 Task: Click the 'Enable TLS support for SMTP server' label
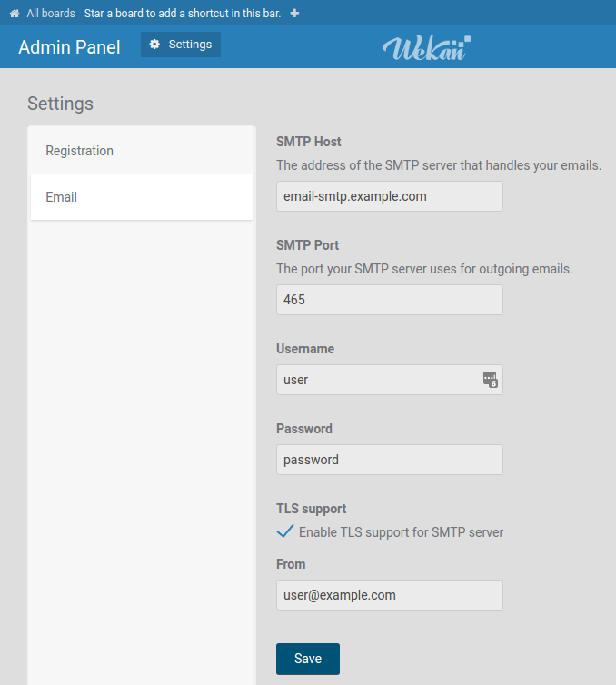[x=401, y=532]
